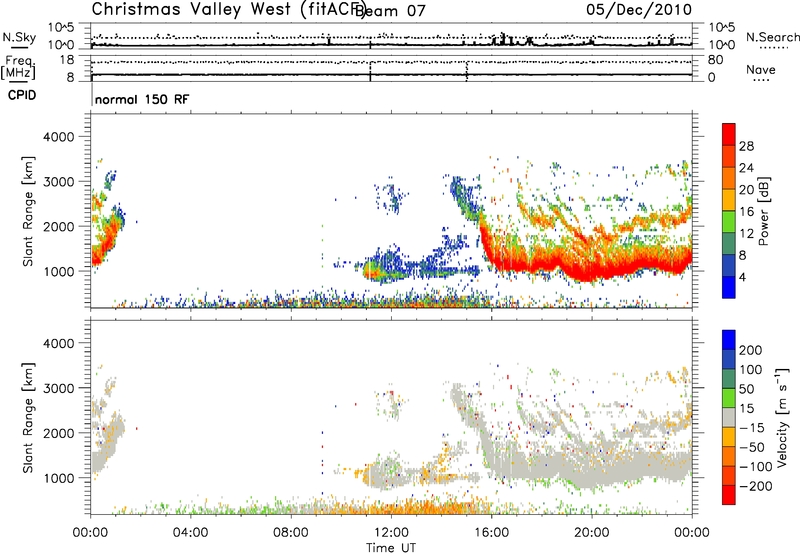Screen dimensions: 800x554
Task: Pick the yellow power segment between 16 and 20
Action: click(729, 200)
